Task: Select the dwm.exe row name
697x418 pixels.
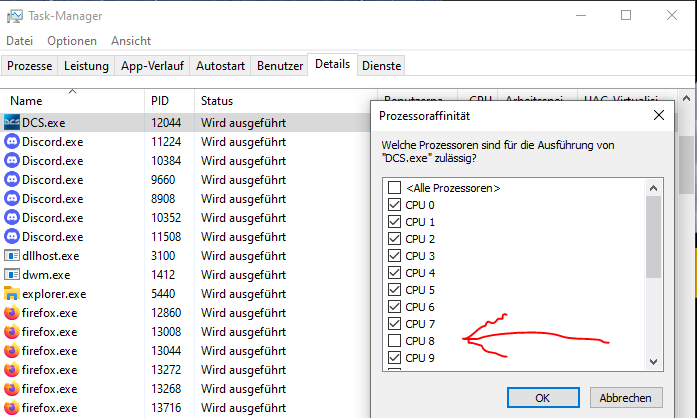Action: (46, 275)
